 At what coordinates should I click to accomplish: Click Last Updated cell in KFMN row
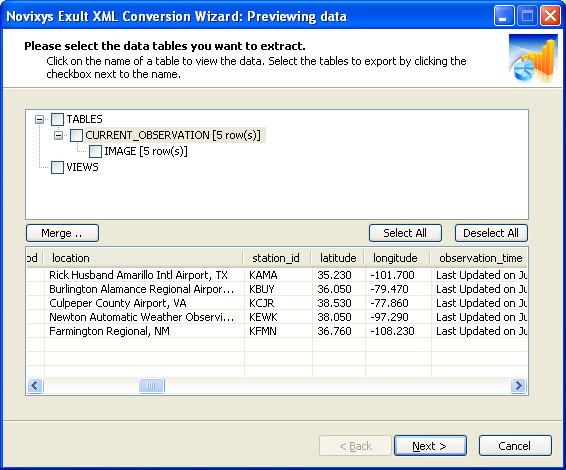479,331
